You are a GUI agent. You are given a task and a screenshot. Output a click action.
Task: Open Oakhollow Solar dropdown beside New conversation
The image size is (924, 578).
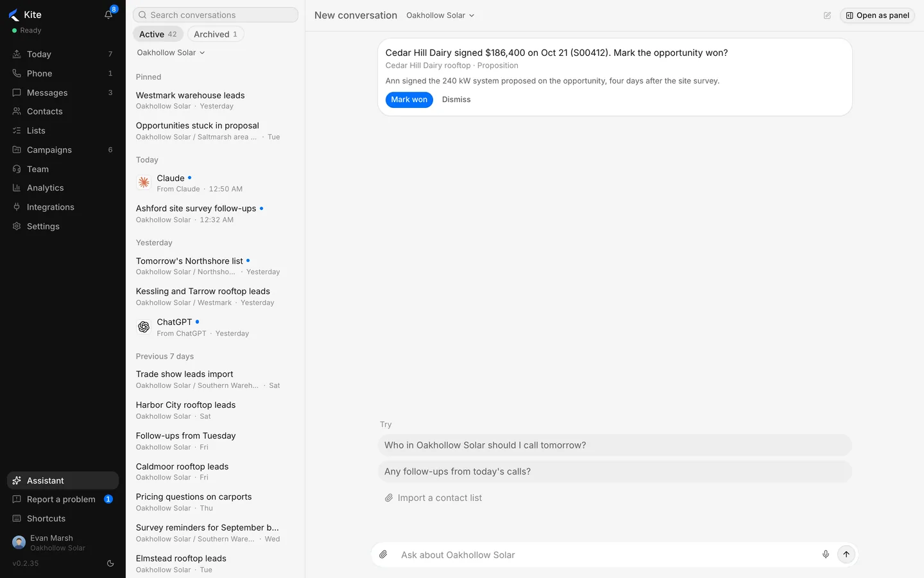[x=440, y=15]
